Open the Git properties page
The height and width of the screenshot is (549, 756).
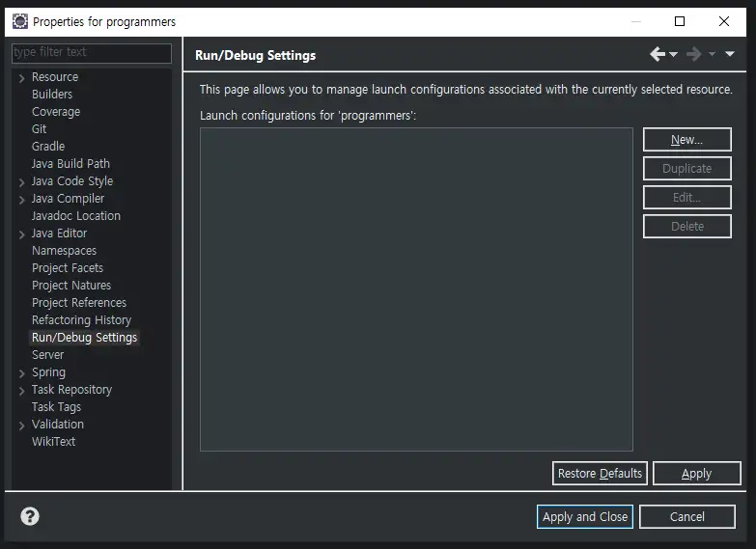[x=39, y=128]
